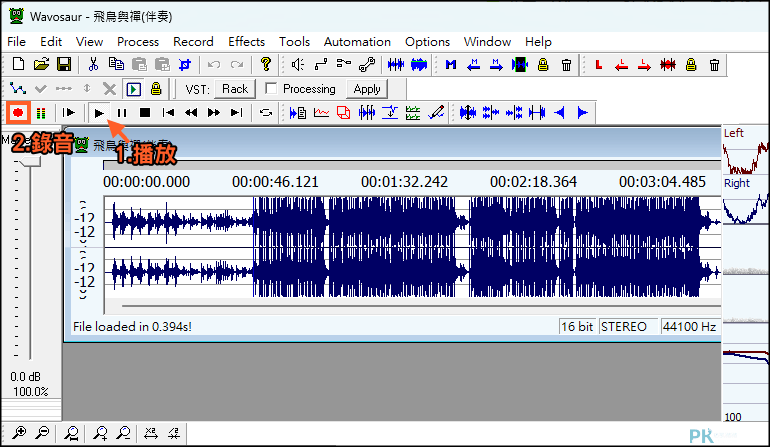Stop playback

[145, 113]
